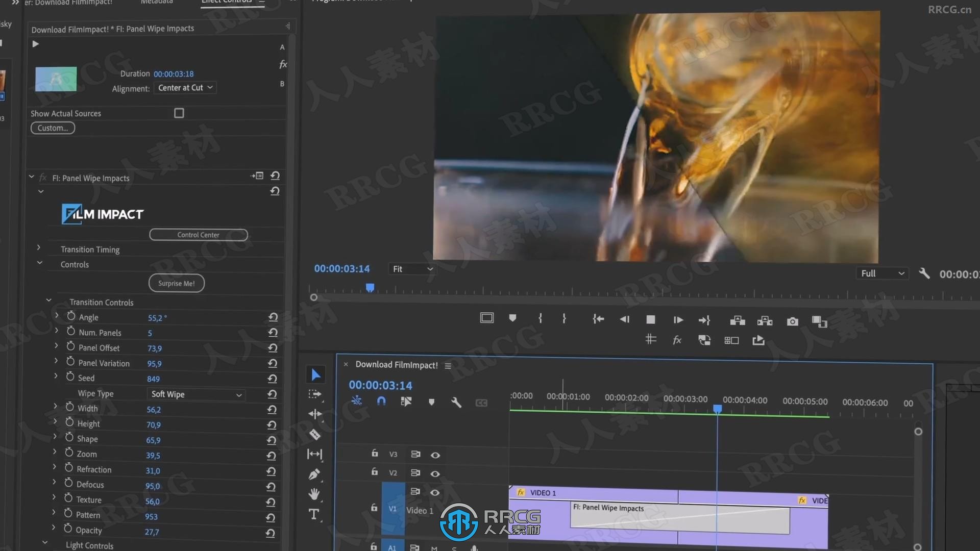The image size is (980, 551).
Task: Click the Razor Cut tool in timeline toolbar
Action: 314,434
